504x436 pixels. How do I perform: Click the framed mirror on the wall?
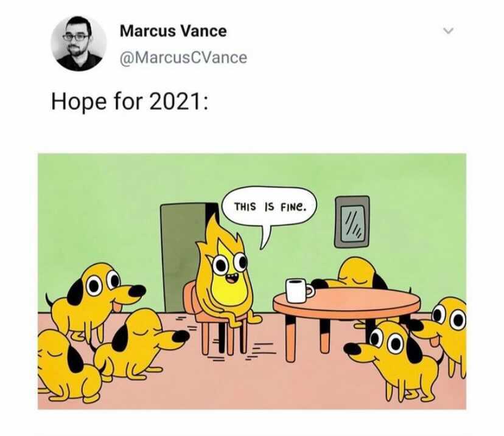coord(352,222)
